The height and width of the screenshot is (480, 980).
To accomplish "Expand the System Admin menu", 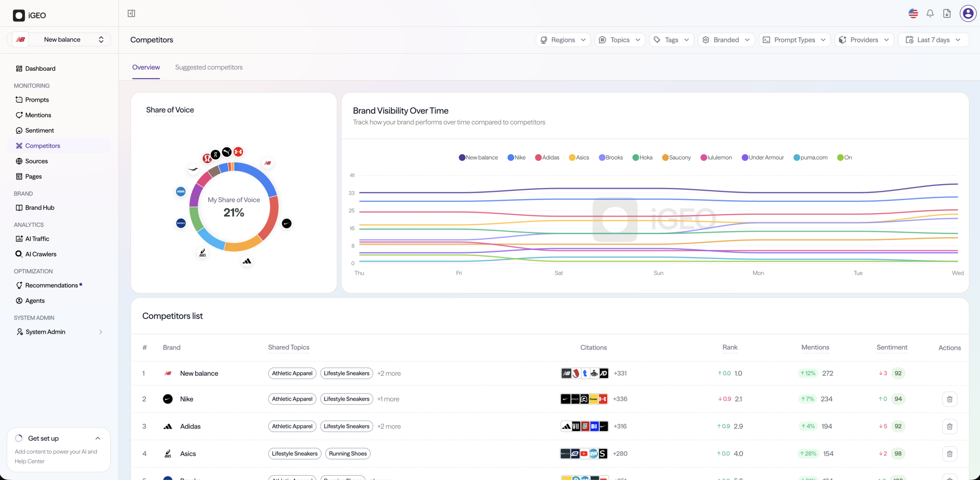I will click(x=59, y=332).
